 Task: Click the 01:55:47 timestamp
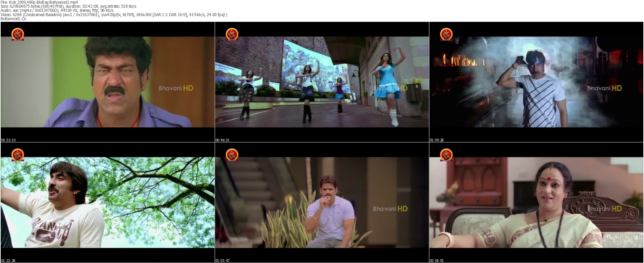pyautogui.click(x=223, y=261)
